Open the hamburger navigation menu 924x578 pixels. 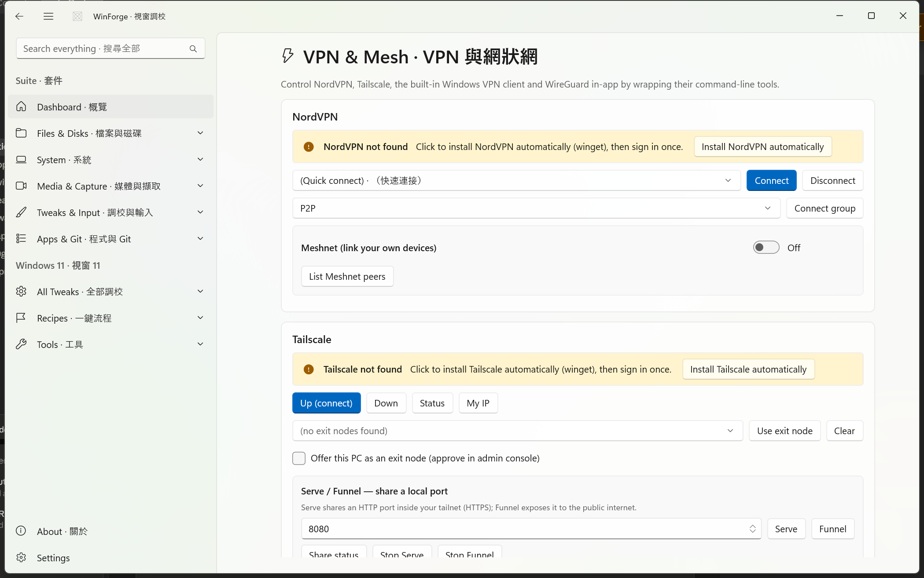(48, 16)
